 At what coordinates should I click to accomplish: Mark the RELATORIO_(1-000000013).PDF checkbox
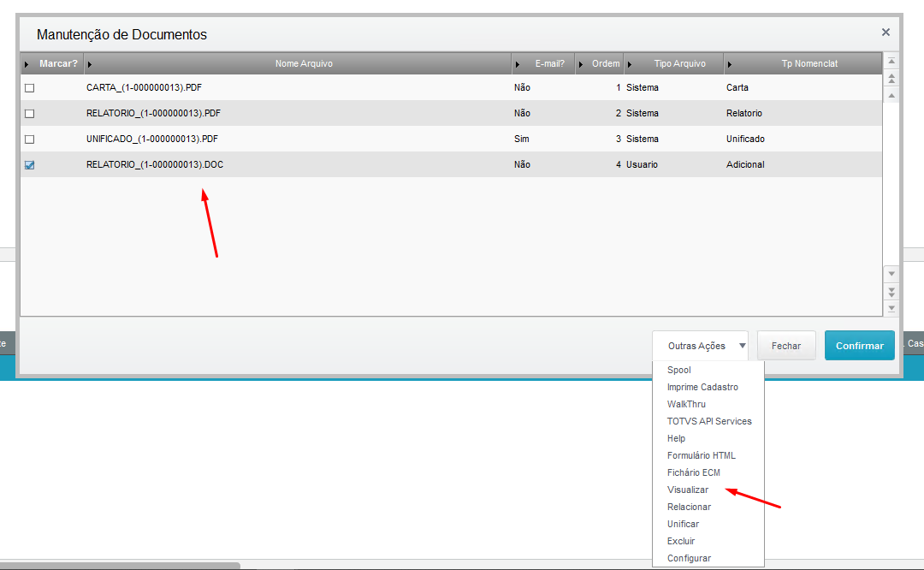click(x=30, y=114)
